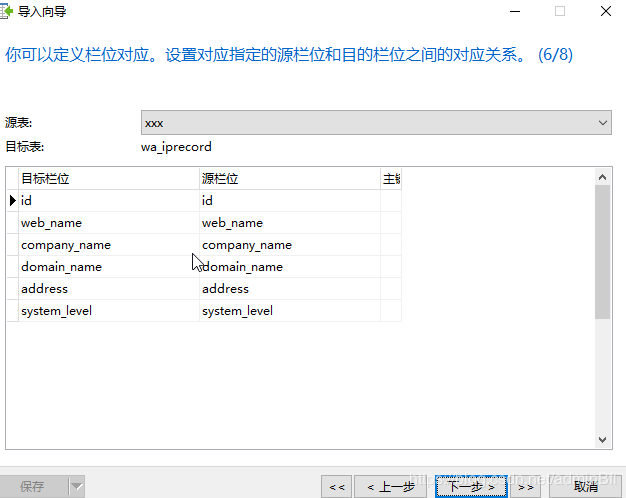Cancel the wizard with 取消 button

pyautogui.click(x=585, y=487)
